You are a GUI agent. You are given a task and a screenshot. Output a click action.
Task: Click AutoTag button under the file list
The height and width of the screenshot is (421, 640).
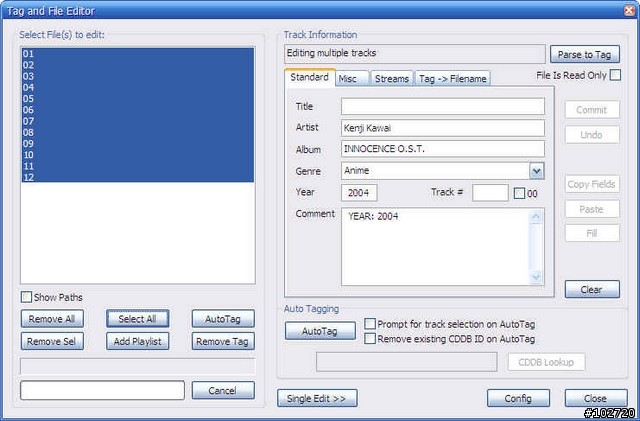pos(223,319)
